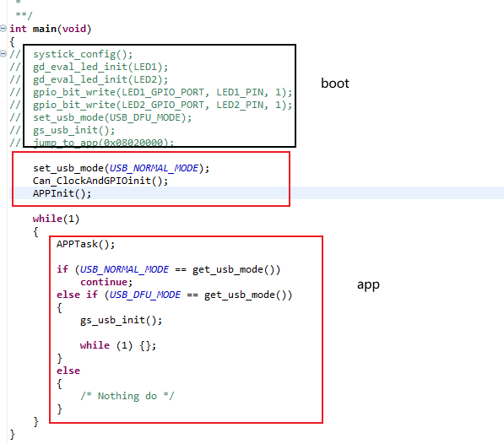Click on the Can_ClockAndGPIOinit() call
The height and width of the screenshot is (444, 504).
[100, 181]
